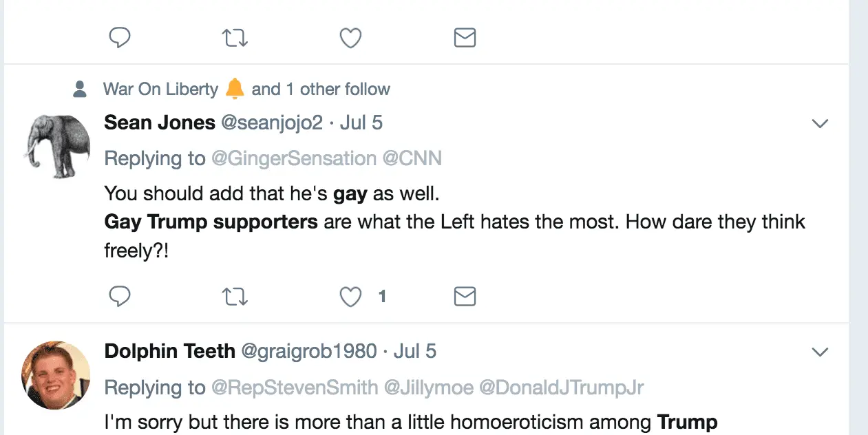868x435 pixels.
Task: Like the topmost tweet with the heart
Action: 351,38
